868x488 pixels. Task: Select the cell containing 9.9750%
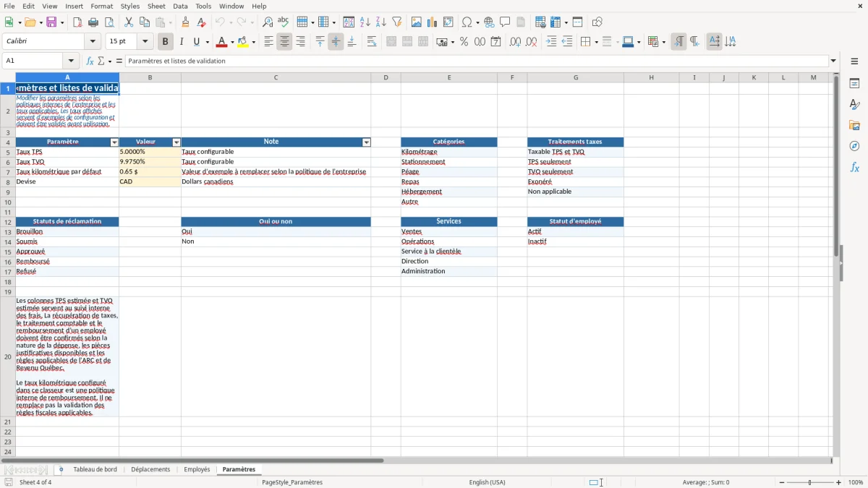point(150,162)
